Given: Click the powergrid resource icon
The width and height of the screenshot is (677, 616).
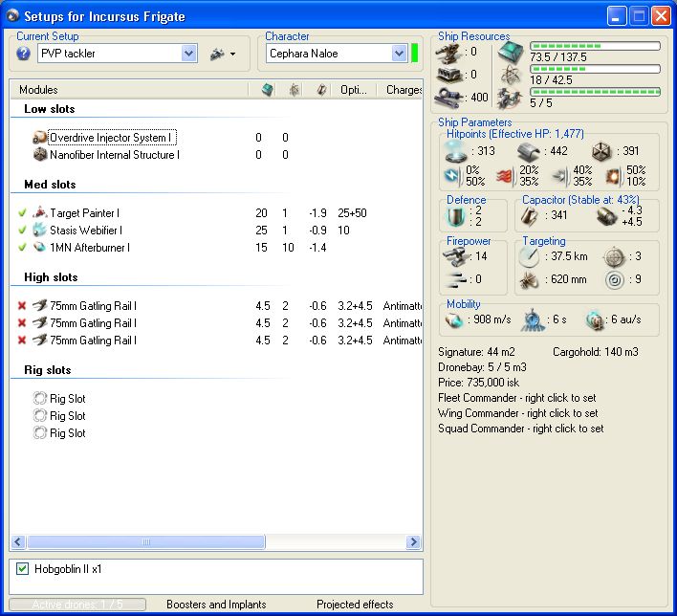Looking at the screenshot, I should tap(511, 75).
